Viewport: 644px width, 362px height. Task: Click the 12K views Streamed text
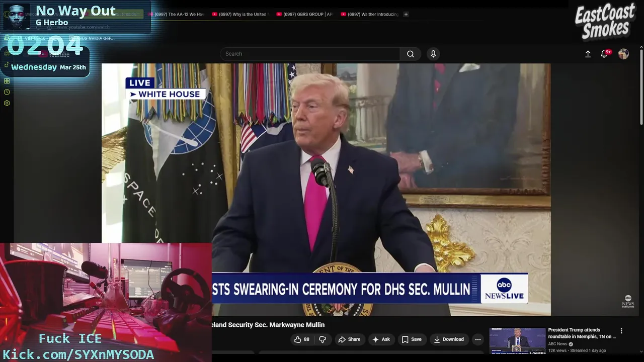point(577,350)
